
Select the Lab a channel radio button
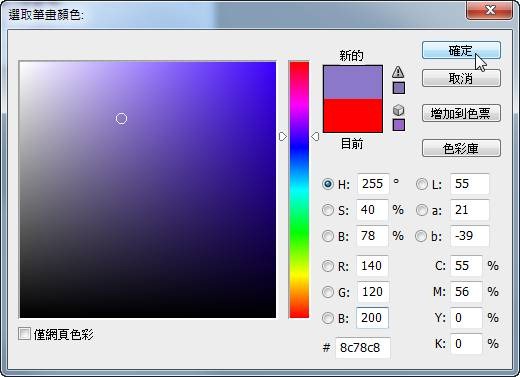(422, 210)
